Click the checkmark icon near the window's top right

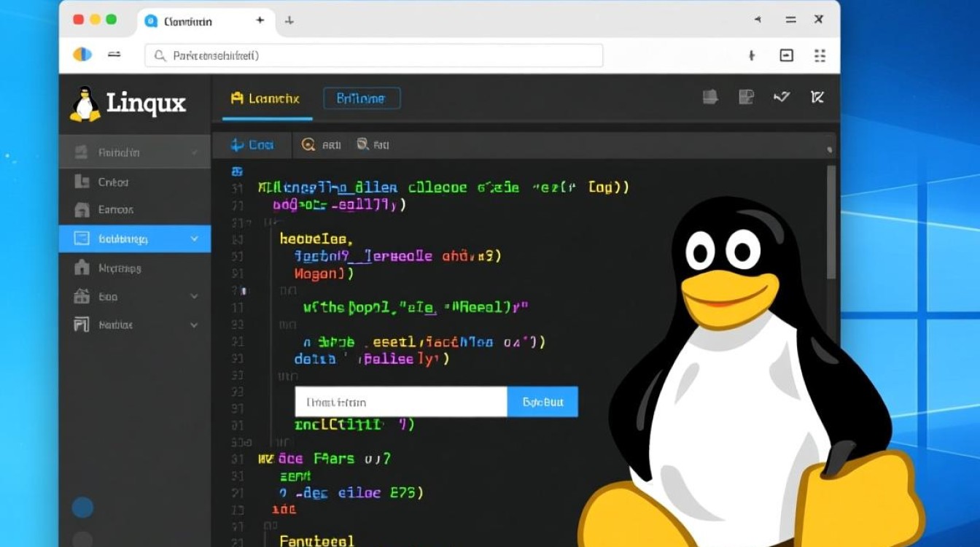781,96
